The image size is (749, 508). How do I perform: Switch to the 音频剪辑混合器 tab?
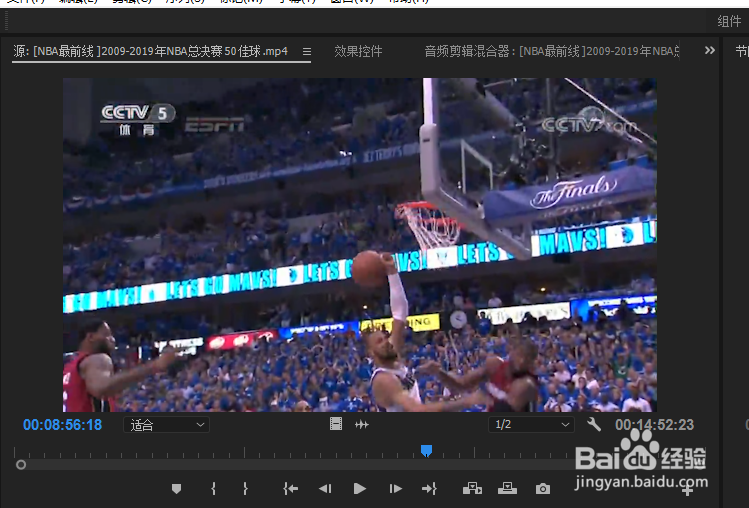[552, 51]
